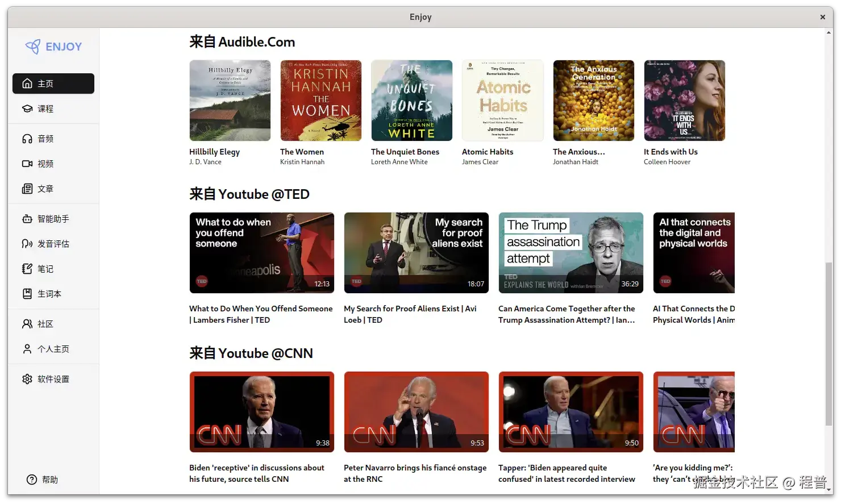The height and width of the screenshot is (504, 841).
Task: Click author name Colleen Hoover
Action: click(667, 162)
